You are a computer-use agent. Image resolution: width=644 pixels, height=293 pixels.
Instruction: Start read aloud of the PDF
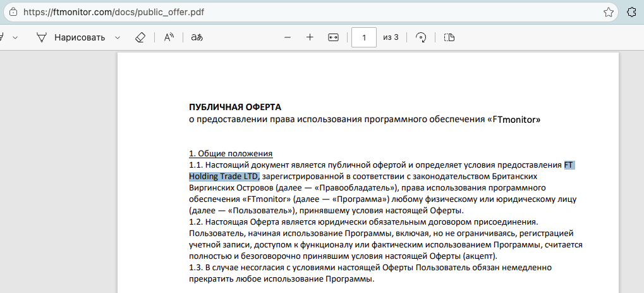(169, 37)
